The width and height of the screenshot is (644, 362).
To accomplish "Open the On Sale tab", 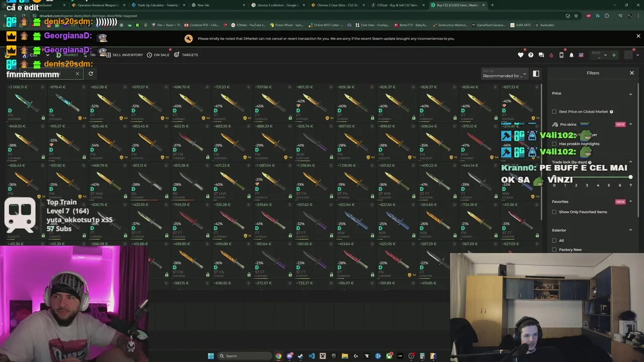I will [158, 55].
